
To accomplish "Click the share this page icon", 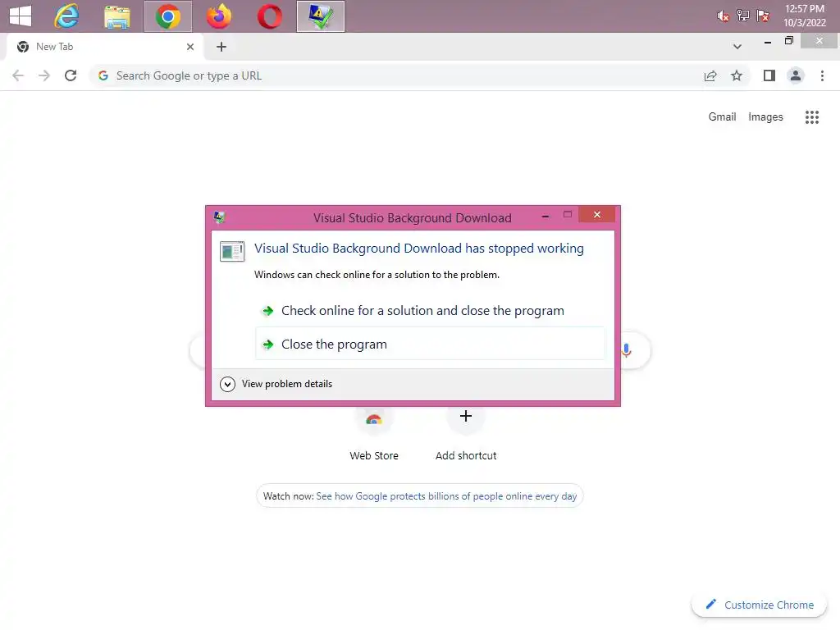I will pos(710,75).
